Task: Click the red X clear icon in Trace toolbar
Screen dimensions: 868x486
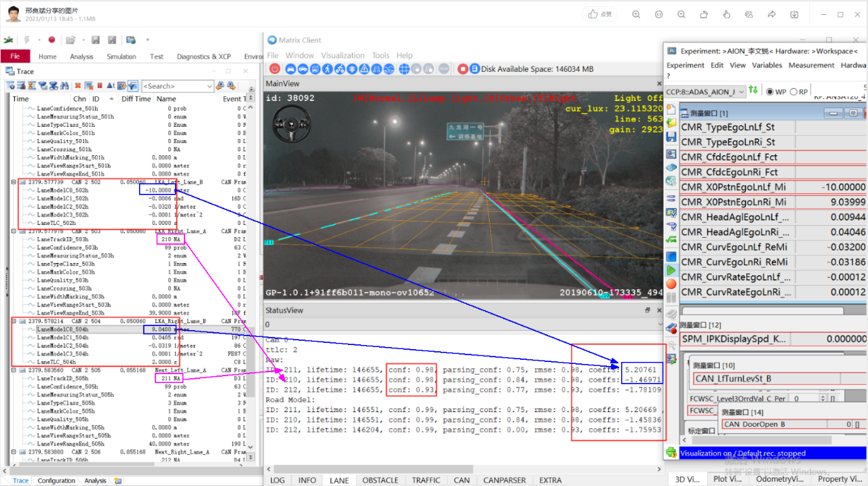Action: pos(78,86)
